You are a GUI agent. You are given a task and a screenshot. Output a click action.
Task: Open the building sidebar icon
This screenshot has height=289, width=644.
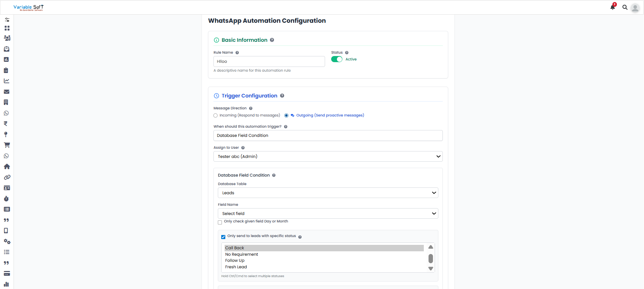point(6,102)
